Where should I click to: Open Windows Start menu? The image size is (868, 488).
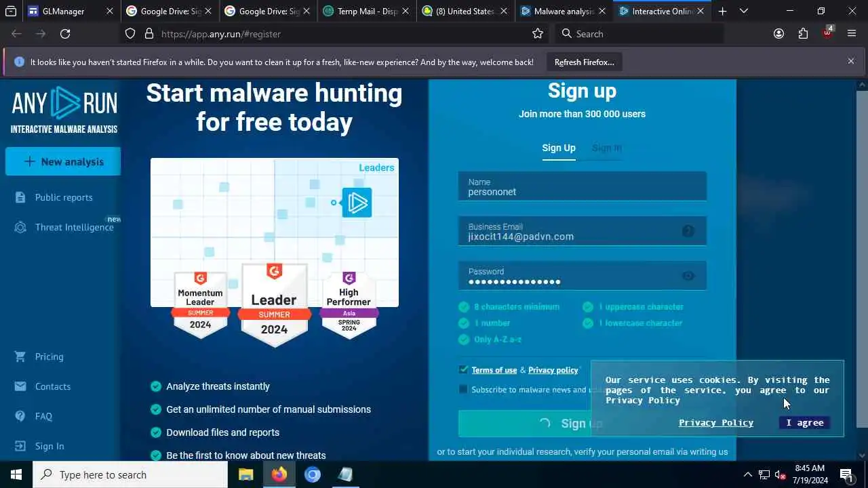click(x=16, y=474)
